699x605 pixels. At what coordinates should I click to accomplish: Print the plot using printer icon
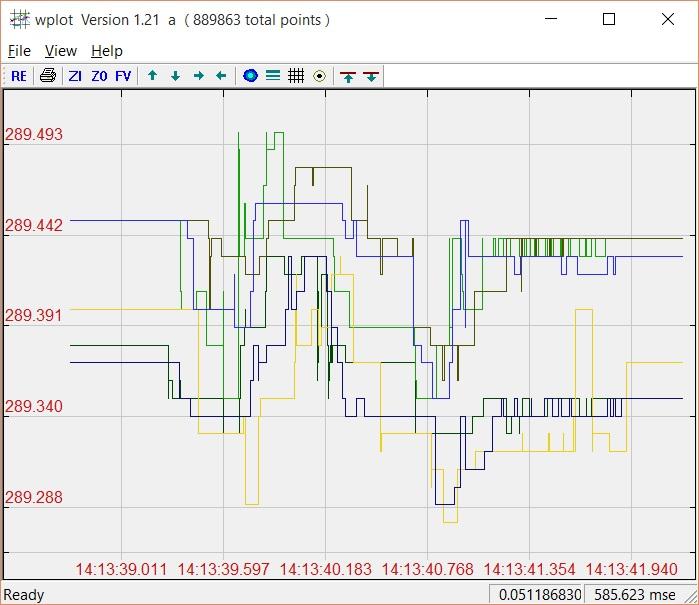[x=48, y=76]
